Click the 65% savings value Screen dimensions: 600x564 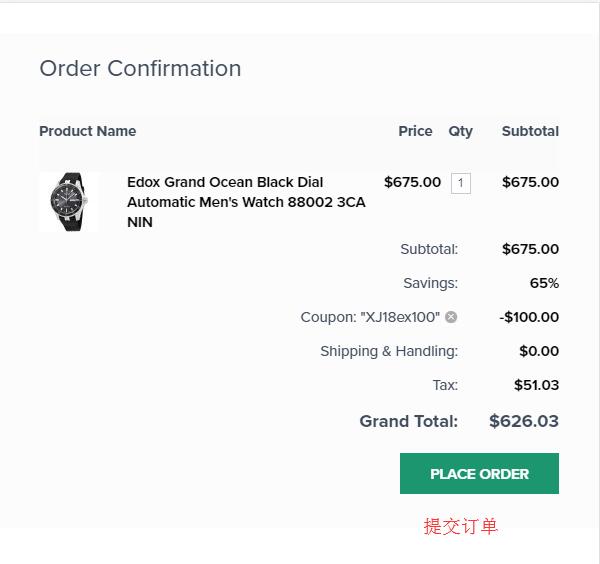544,283
